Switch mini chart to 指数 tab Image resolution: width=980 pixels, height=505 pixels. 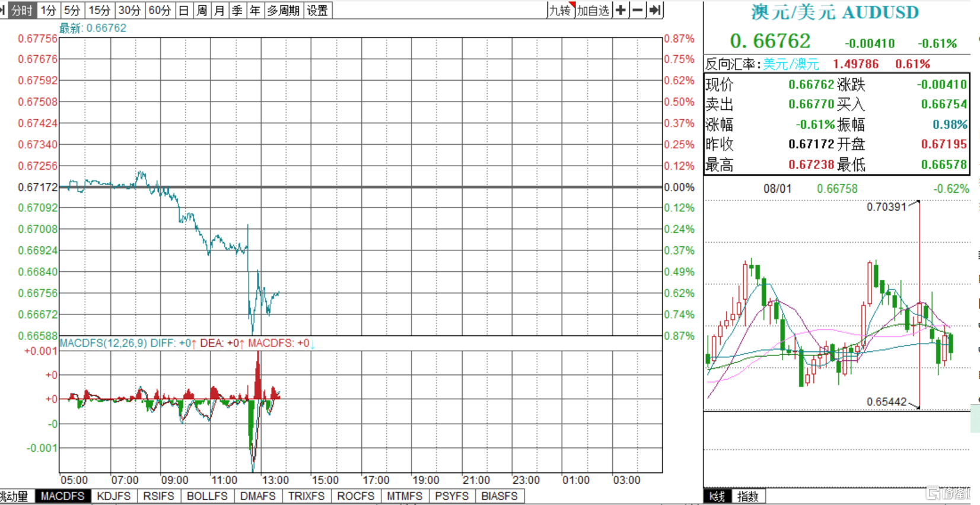pyautogui.click(x=748, y=496)
